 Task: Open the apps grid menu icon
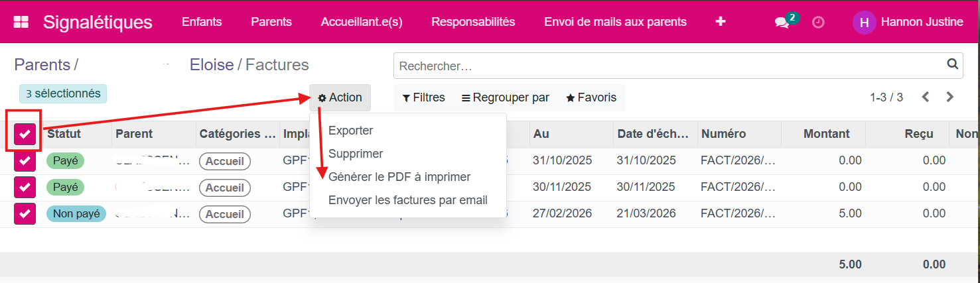point(21,22)
